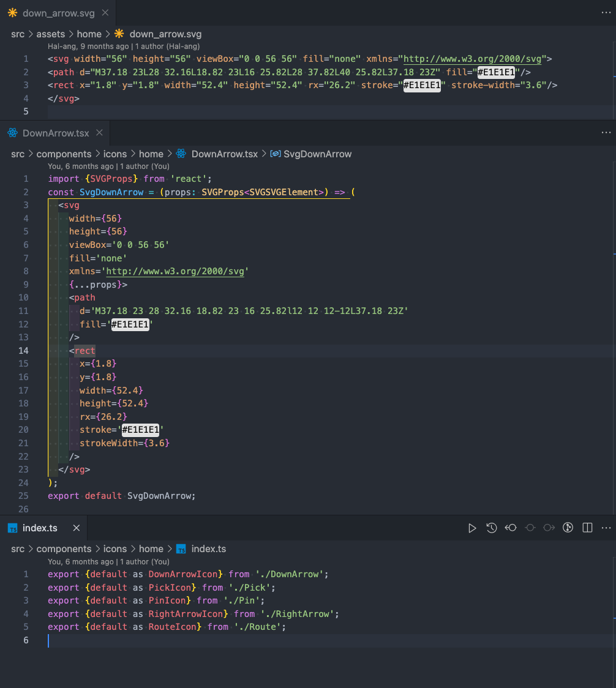Run the index.ts file with play icon
This screenshot has height=688, width=616.
pos(472,528)
